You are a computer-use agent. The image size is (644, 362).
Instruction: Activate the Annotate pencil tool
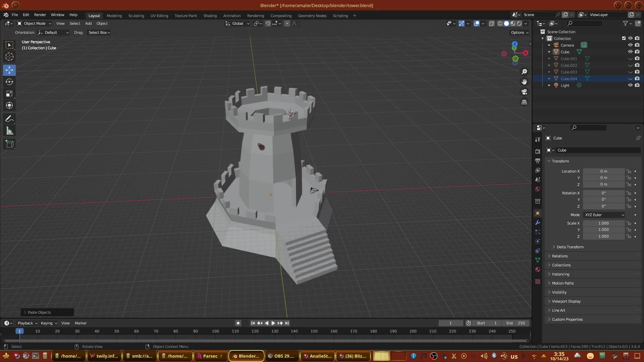click(9, 119)
